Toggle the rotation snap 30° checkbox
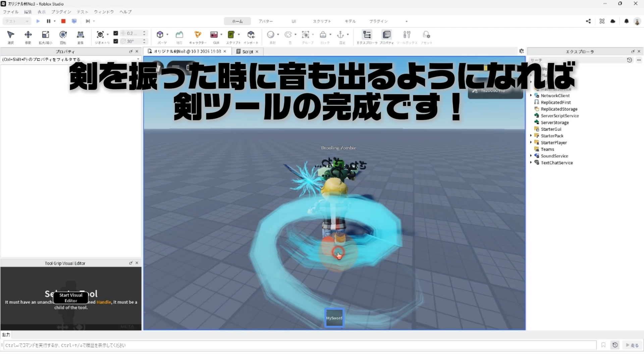This screenshot has height=362, width=644. [116, 41]
